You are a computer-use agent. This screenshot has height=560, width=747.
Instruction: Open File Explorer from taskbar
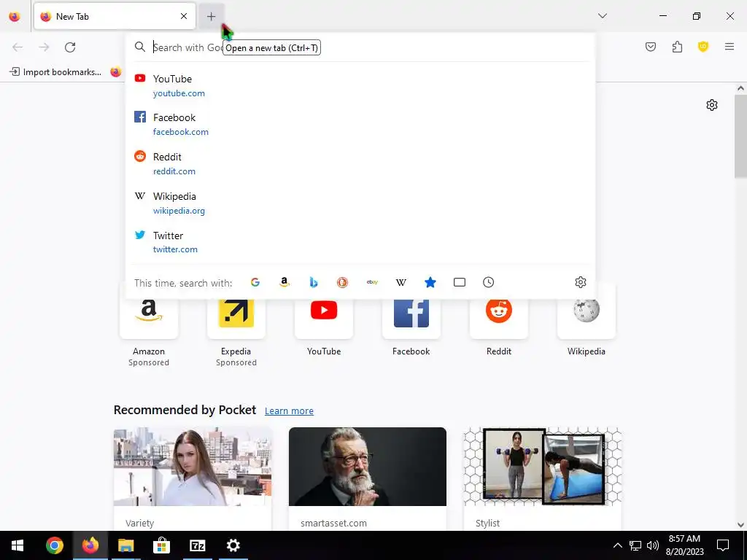125,545
